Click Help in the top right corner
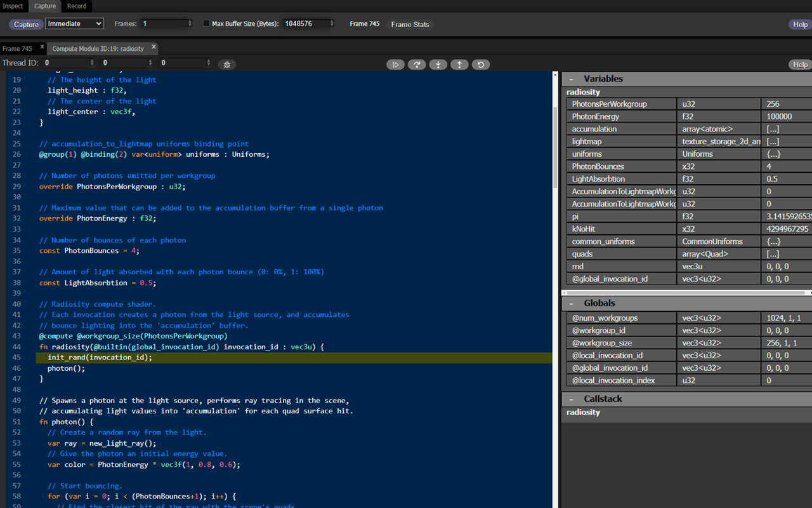The height and width of the screenshot is (508, 812). click(800, 24)
